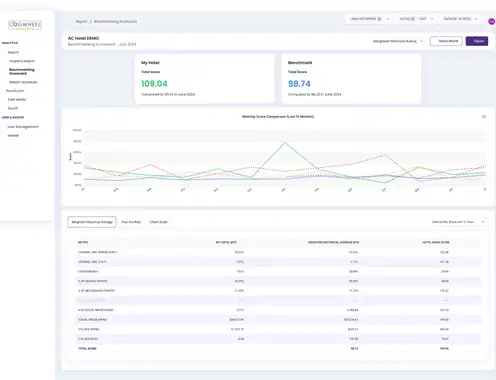Select Benchmarking Scorecard in the sidebar
Screen dimensions: 496x380
click(22, 71)
